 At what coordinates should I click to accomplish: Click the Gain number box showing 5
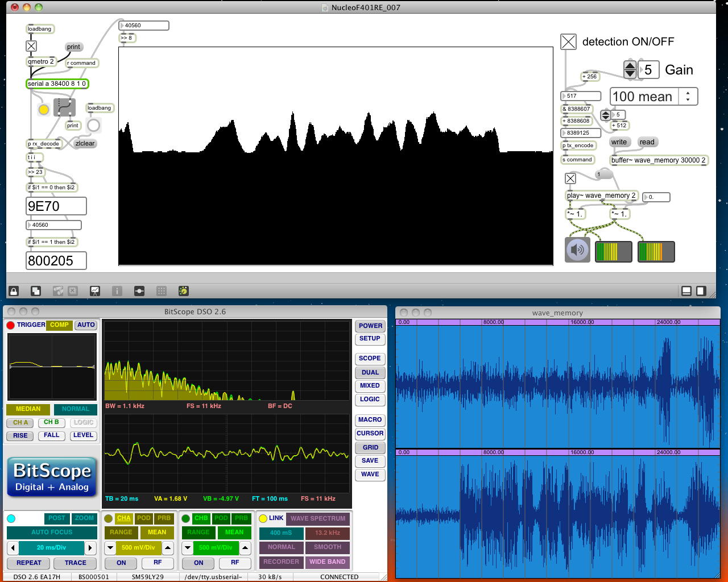coord(648,70)
